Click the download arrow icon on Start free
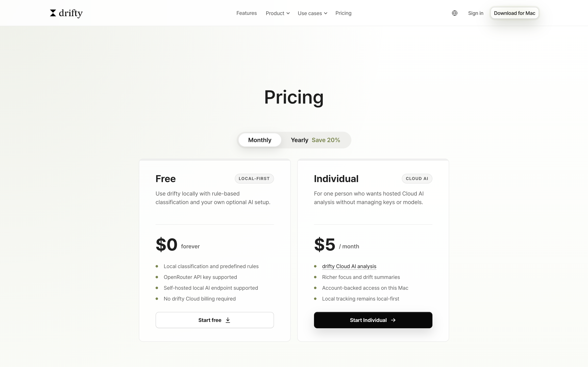588x367 pixels. click(x=228, y=320)
